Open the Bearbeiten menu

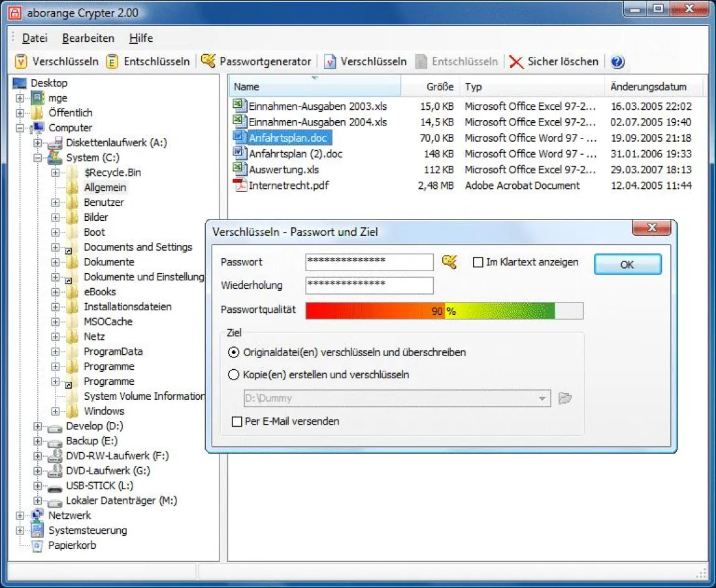click(88, 38)
